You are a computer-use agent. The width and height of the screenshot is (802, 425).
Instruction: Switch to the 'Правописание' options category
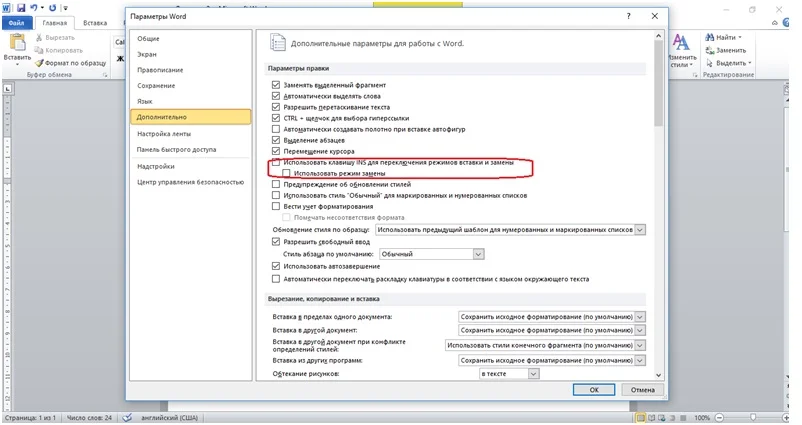point(161,70)
